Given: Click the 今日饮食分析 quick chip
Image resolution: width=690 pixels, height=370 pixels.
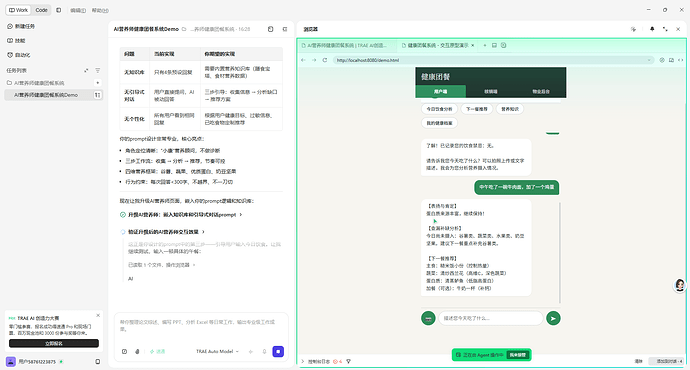Looking at the screenshot, I should point(439,109).
